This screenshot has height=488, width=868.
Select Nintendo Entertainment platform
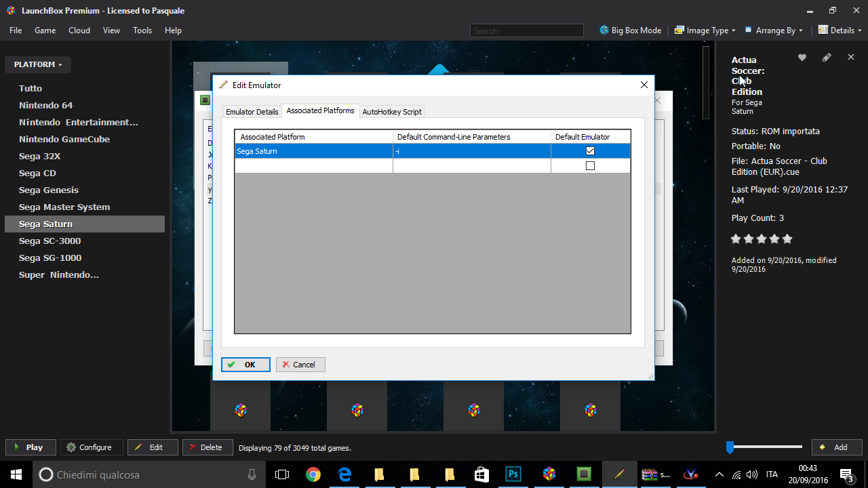[85, 122]
